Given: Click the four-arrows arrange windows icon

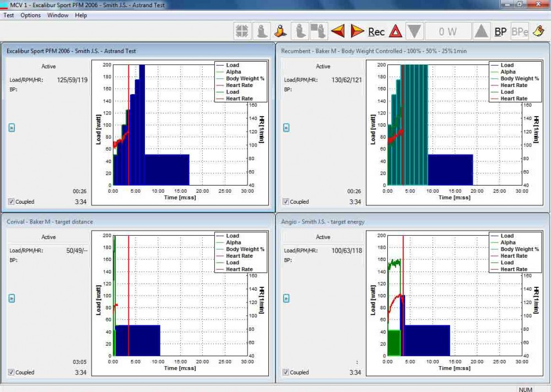Looking at the screenshot, I should [242, 31].
